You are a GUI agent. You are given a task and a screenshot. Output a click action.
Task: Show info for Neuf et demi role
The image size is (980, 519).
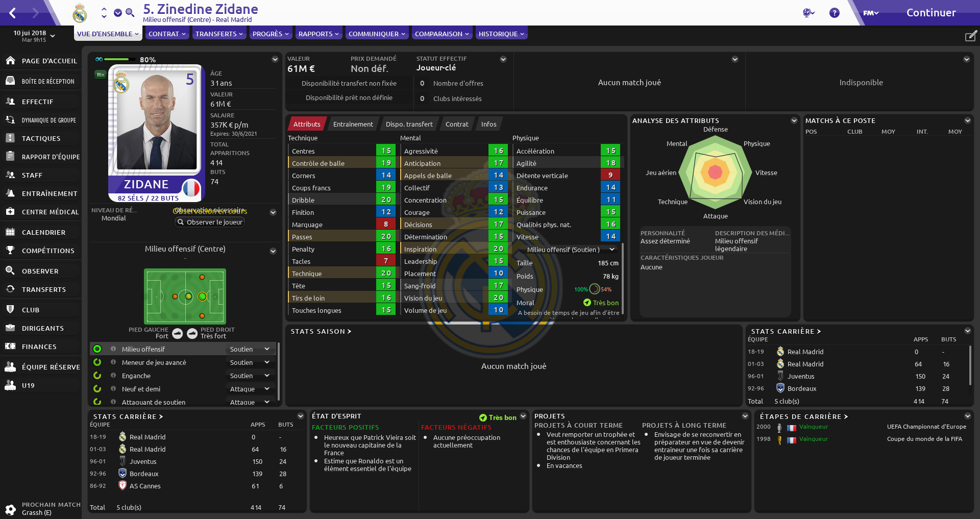click(113, 389)
